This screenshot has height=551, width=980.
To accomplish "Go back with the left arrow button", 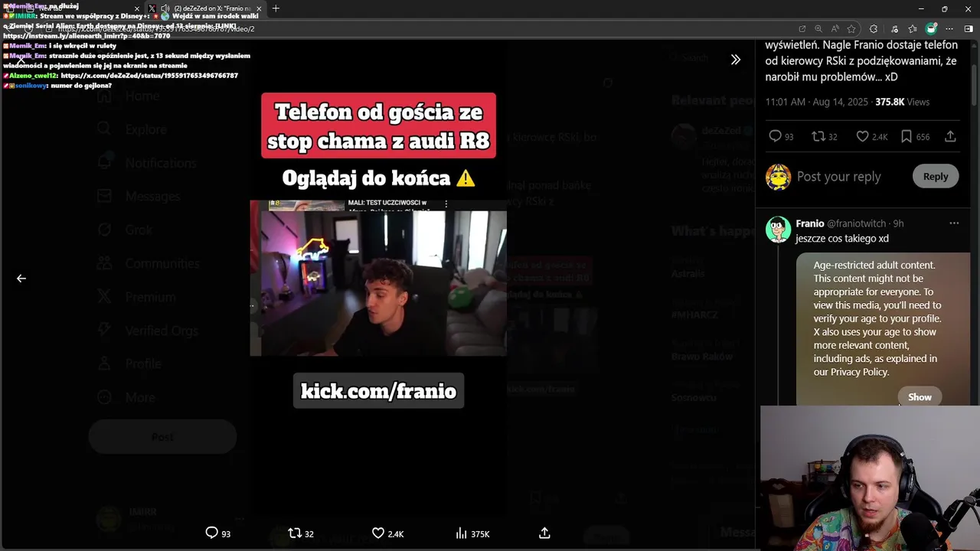I will click(21, 279).
